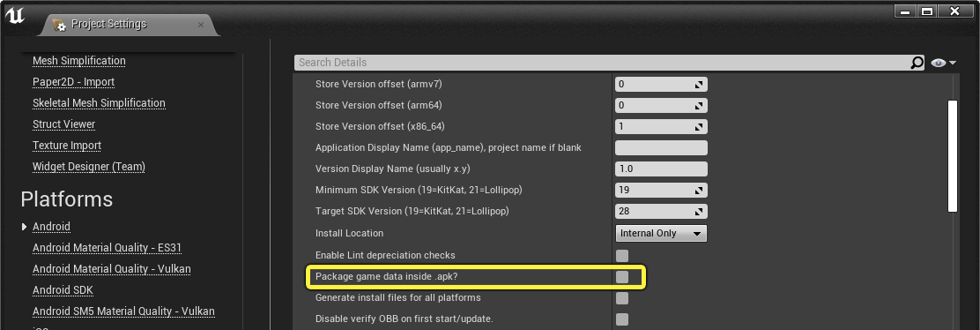This screenshot has width=980, height=330.
Task: Open Texture Import settings
Action: point(67,146)
